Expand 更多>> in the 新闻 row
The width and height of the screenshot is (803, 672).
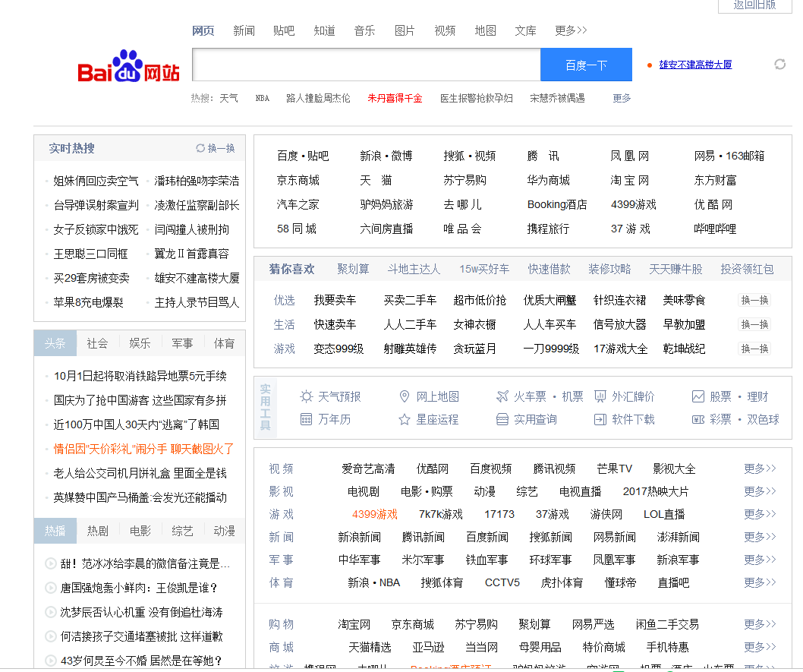click(760, 537)
